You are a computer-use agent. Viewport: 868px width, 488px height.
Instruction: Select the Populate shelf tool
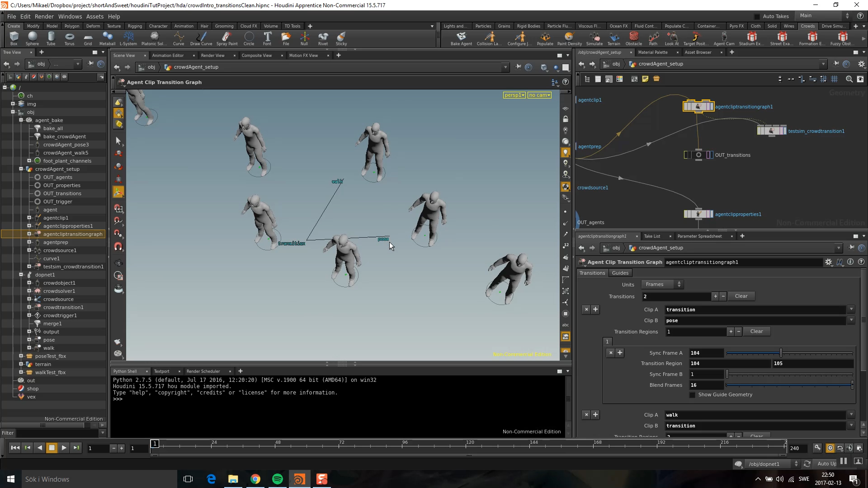click(545, 38)
